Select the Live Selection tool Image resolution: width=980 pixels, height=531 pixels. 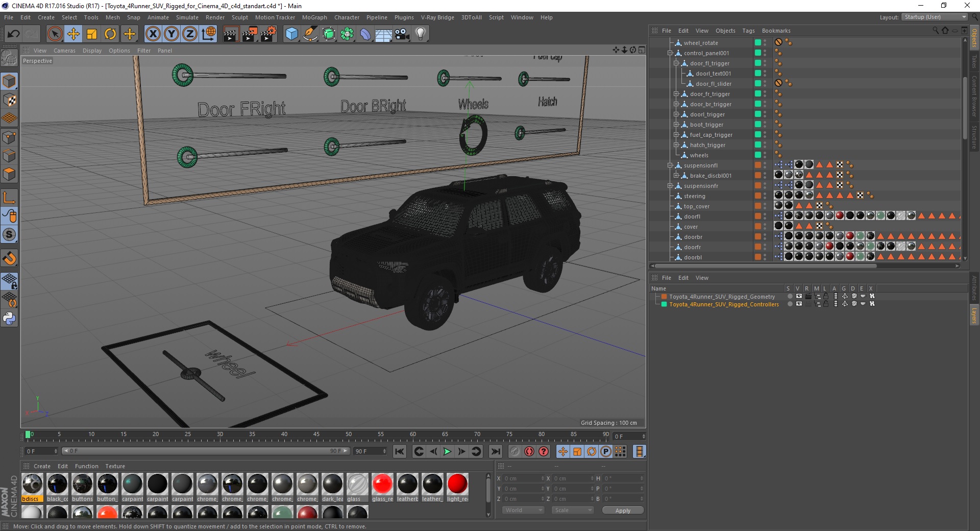coord(55,34)
